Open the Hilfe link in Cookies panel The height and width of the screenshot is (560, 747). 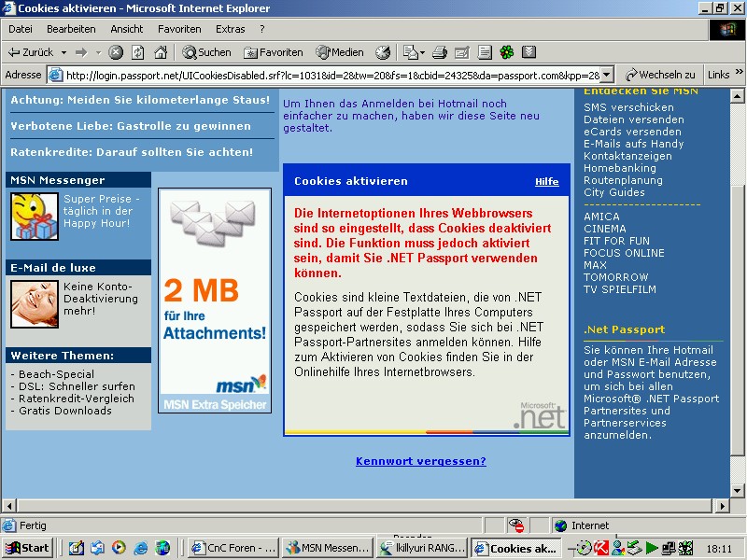pyautogui.click(x=547, y=181)
